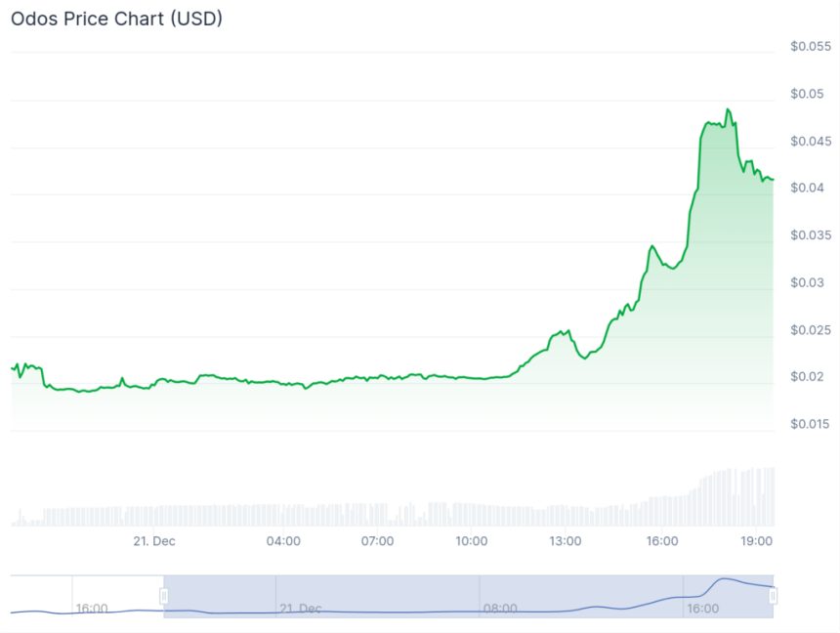This screenshot has width=840, height=633.
Task: Click the $0.03 y-axis label
Action: tap(810, 283)
